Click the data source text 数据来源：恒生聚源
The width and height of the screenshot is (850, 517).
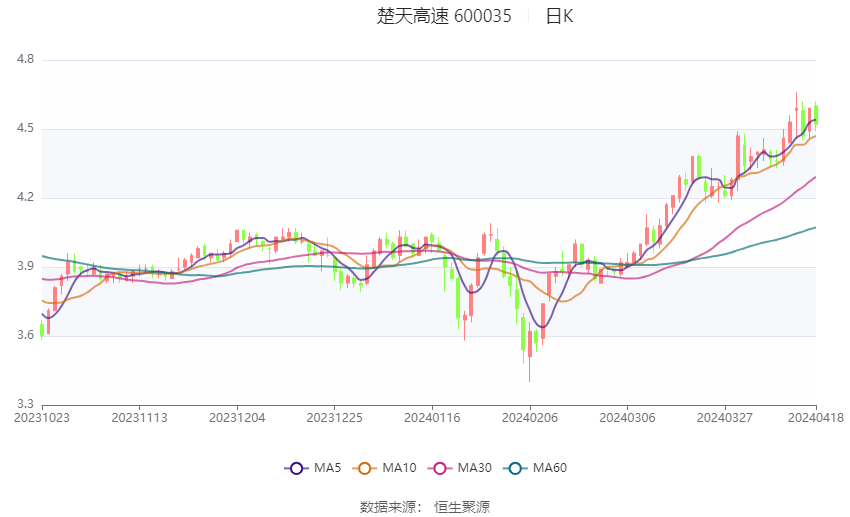pos(425,507)
